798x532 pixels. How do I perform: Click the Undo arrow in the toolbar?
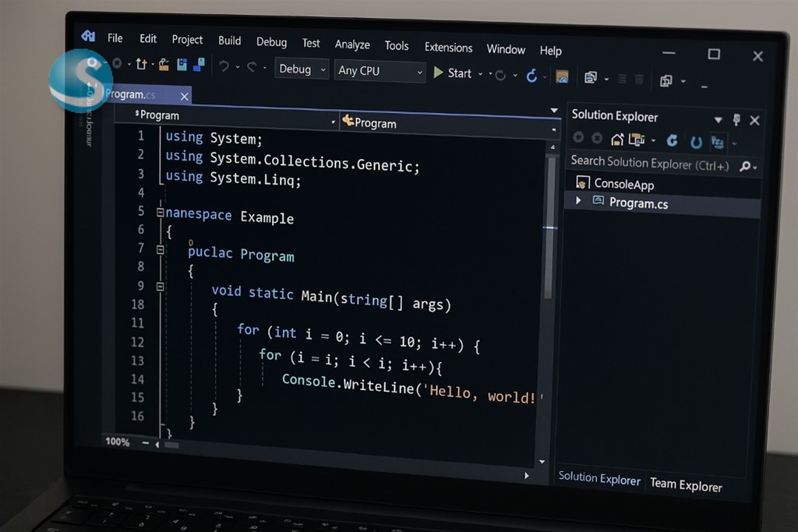click(x=224, y=67)
